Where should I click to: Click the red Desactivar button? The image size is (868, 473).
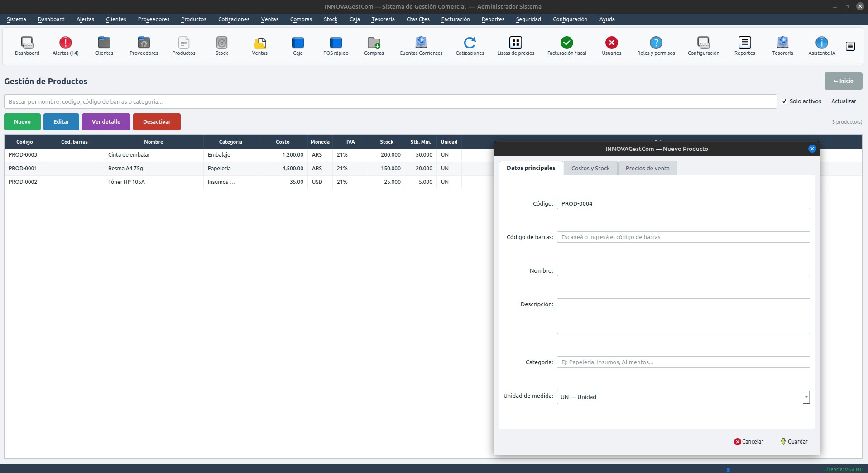(x=157, y=122)
